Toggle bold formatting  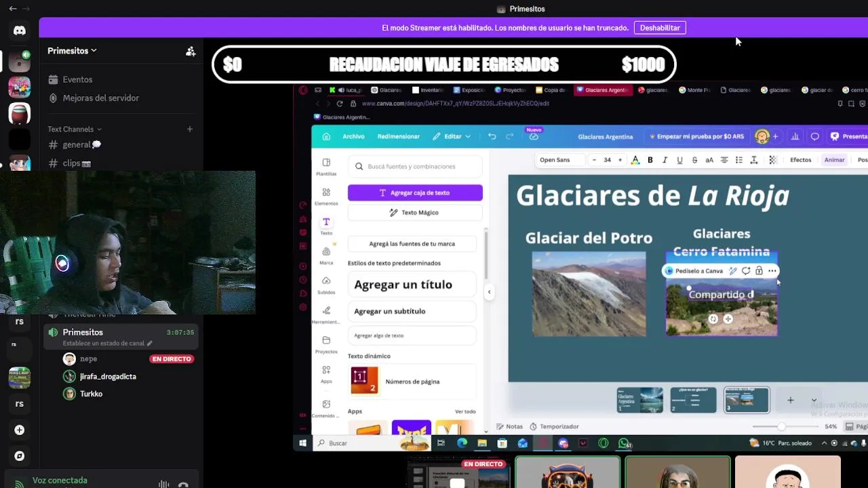click(x=650, y=160)
